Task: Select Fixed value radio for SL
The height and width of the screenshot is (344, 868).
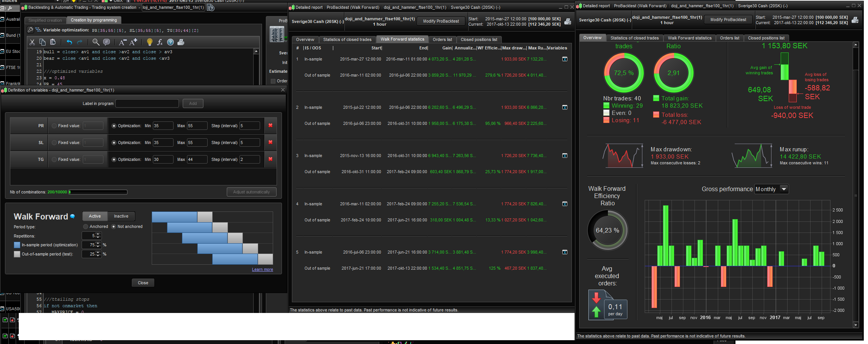Action: (x=54, y=143)
